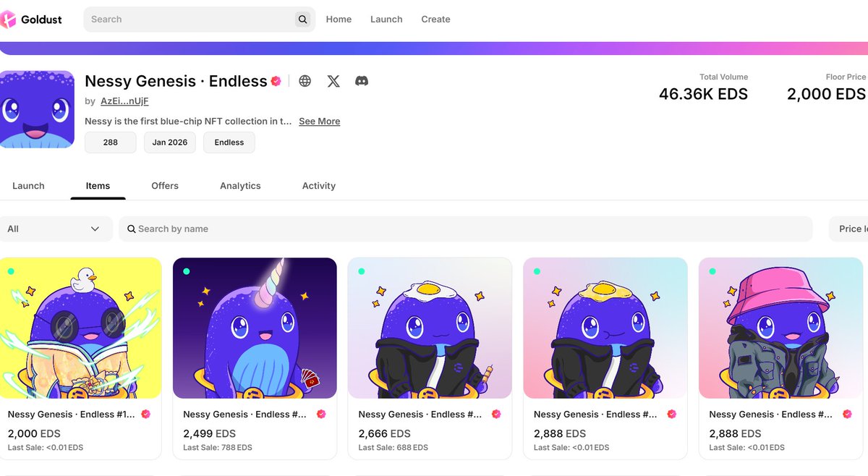Expand description with See More
This screenshot has width=868, height=476.
click(320, 122)
